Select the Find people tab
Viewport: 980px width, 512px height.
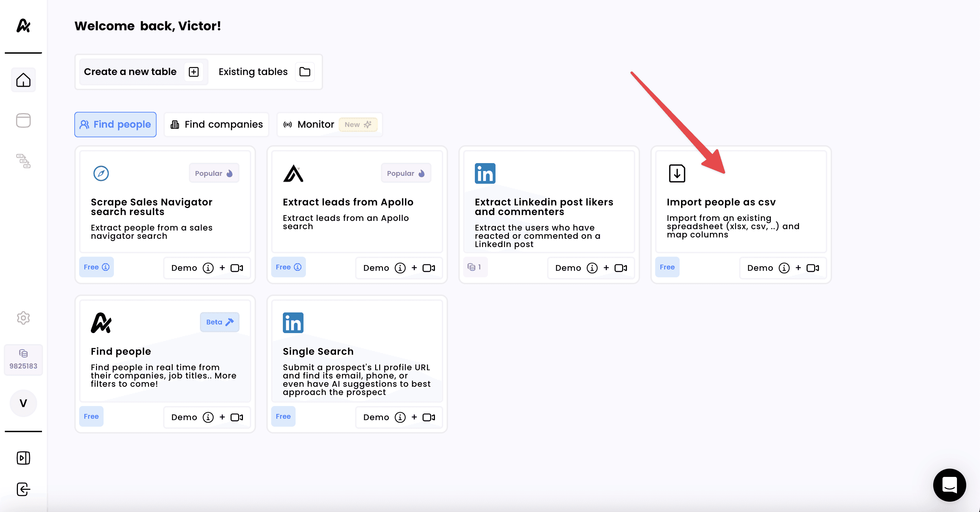(x=115, y=124)
